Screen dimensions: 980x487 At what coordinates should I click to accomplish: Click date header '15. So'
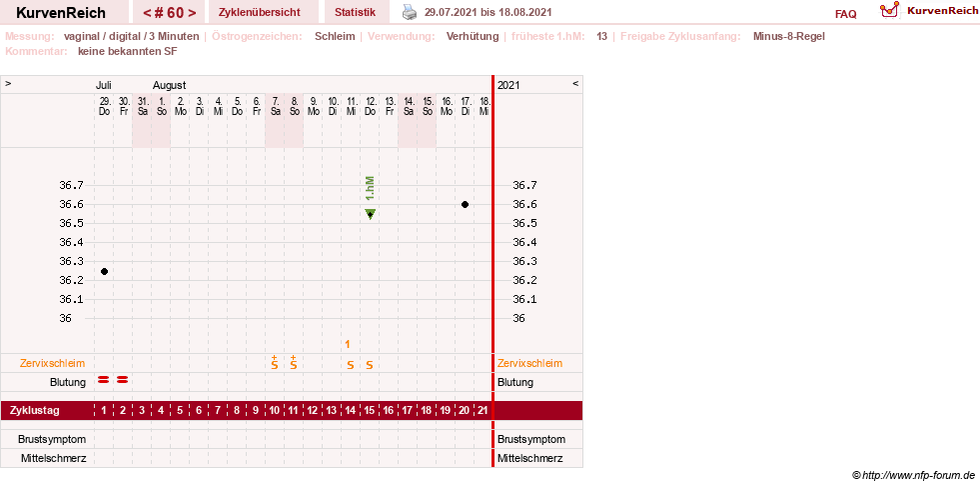coord(427,106)
